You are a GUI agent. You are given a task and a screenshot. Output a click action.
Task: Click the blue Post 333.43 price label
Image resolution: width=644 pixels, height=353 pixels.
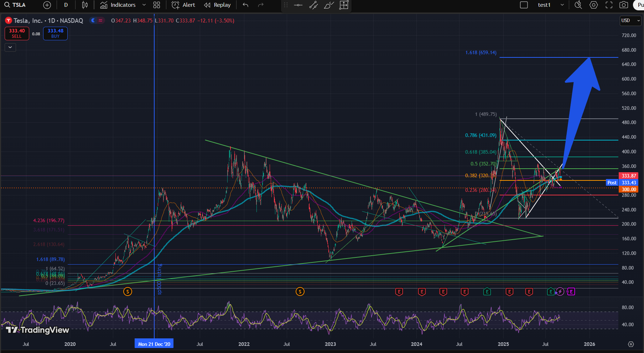tap(622, 183)
